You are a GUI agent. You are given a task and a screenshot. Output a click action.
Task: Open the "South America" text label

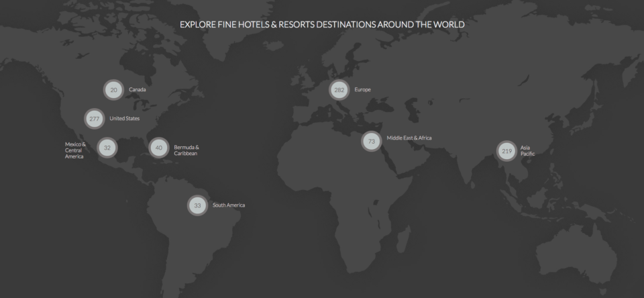[x=229, y=205]
